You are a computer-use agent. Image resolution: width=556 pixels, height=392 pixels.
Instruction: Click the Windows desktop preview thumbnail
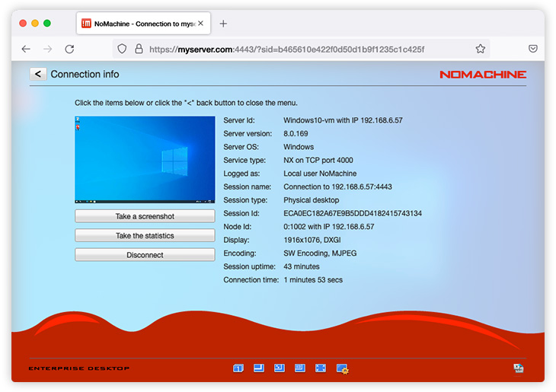pyautogui.click(x=145, y=159)
